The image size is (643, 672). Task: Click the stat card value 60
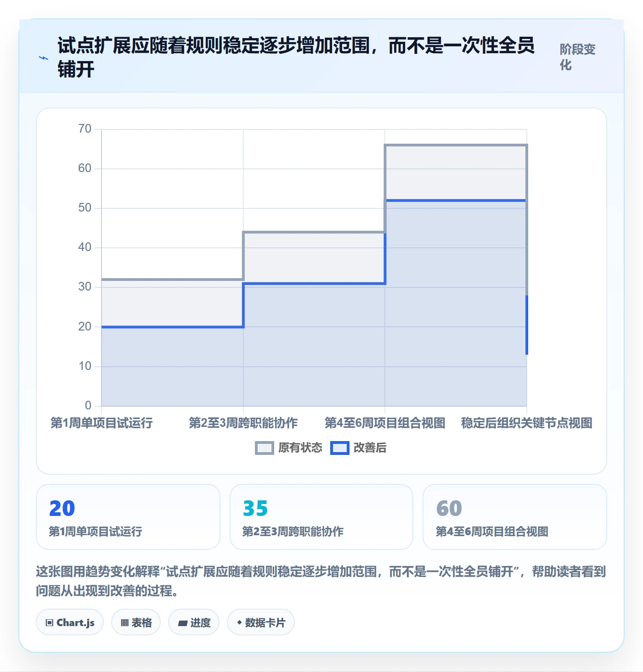click(449, 508)
